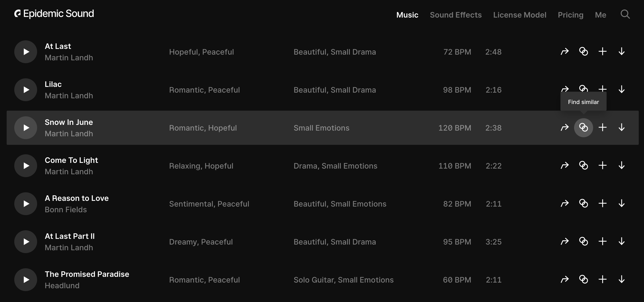
Task: Add At Last Part II to a playlist
Action: 602,241
